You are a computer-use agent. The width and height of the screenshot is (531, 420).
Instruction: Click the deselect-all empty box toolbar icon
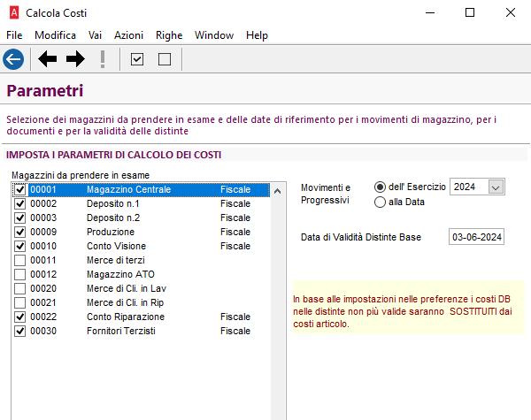tap(165, 59)
